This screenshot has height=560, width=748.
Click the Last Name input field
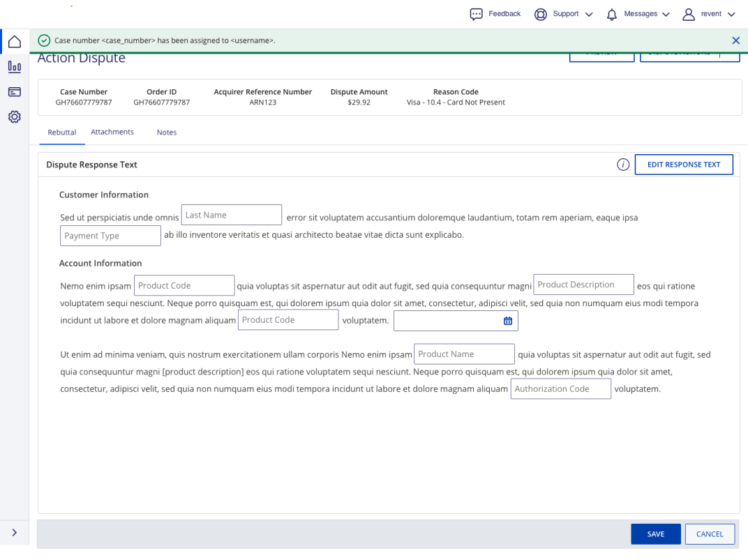tap(231, 215)
